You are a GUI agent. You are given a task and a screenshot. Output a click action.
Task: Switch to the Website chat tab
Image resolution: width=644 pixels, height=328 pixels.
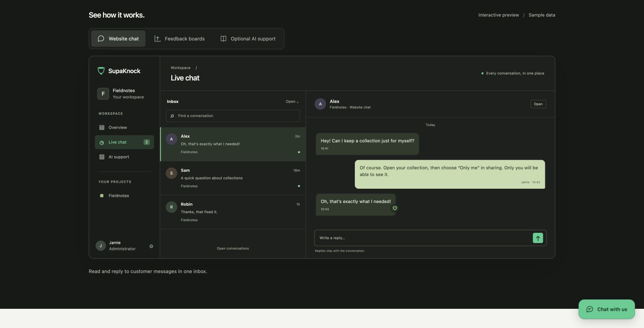pyautogui.click(x=118, y=39)
